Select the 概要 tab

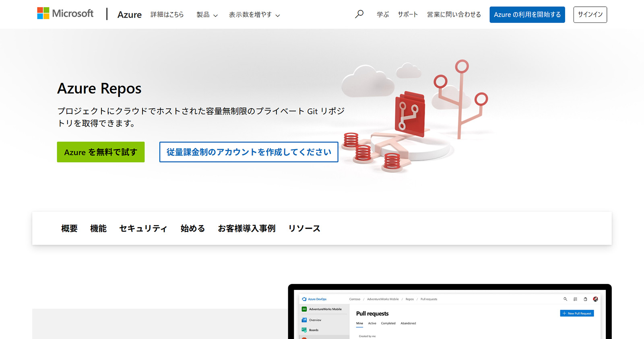click(x=69, y=228)
